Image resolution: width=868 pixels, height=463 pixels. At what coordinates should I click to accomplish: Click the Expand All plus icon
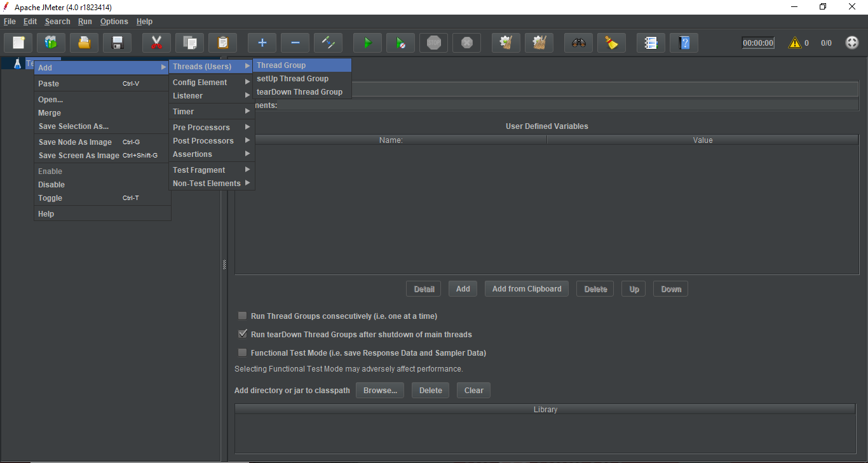(262, 43)
